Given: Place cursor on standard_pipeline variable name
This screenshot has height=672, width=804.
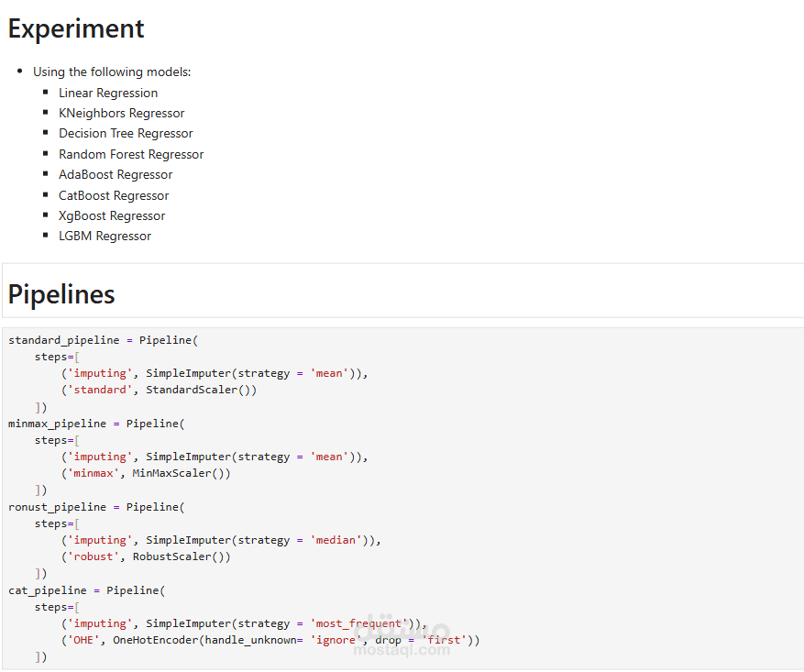Looking at the screenshot, I should click(64, 340).
